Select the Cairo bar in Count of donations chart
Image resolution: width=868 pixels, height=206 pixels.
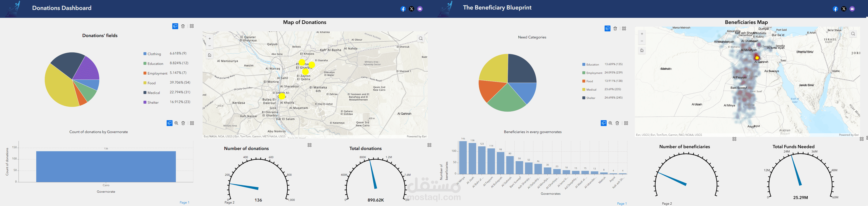point(106,167)
